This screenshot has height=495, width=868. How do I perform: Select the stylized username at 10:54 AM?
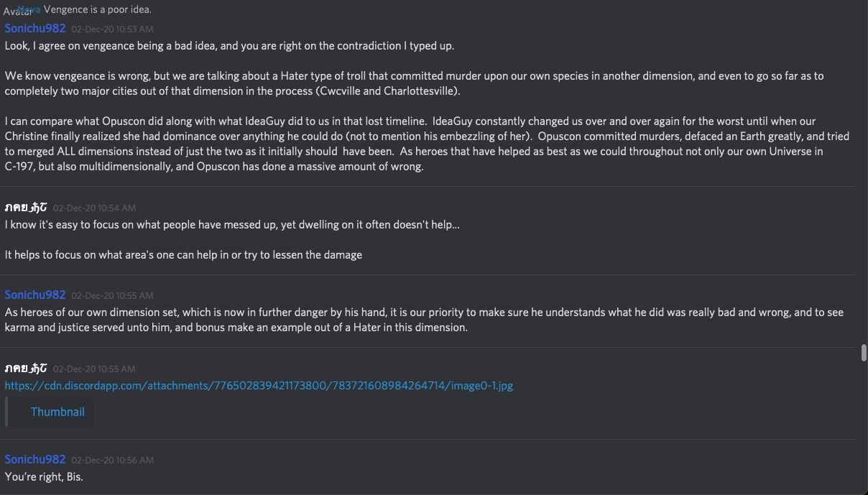point(26,208)
